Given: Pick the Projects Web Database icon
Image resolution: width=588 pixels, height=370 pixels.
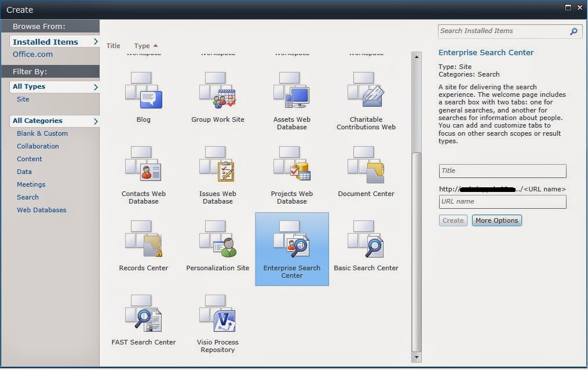Looking at the screenshot, I should [292, 164].
